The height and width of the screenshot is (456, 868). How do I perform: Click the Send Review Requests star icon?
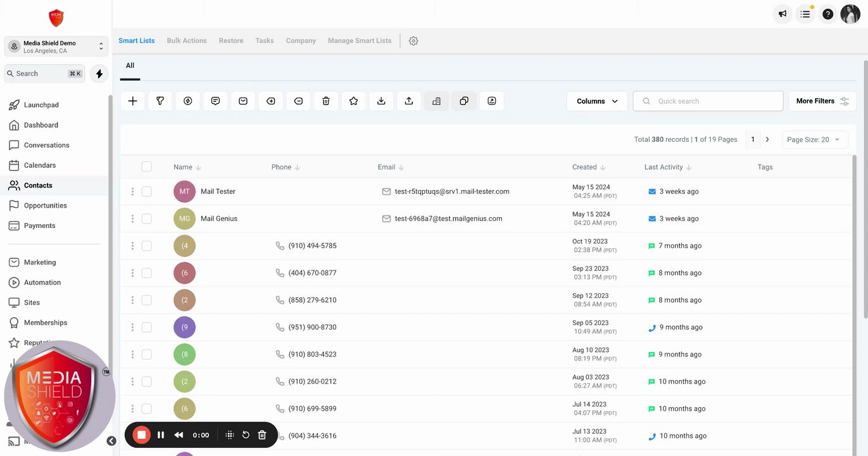[x=354, y=101]
